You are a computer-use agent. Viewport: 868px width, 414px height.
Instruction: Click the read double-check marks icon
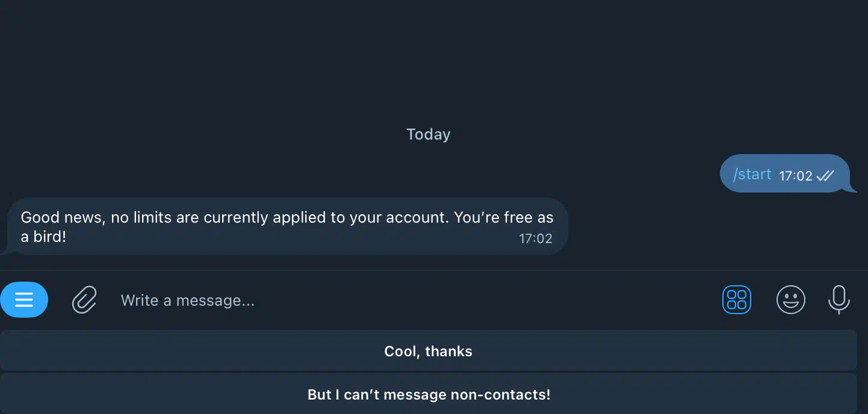click(825, 176)
